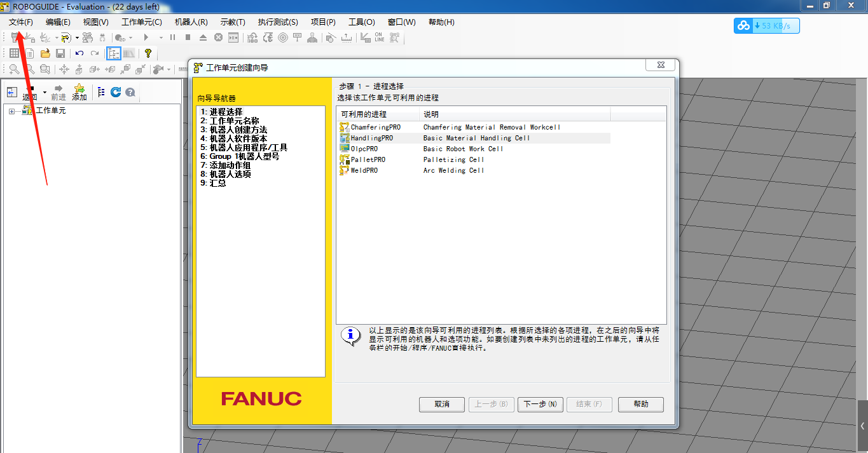Open the dropdown arrow beside the Play icon
The width and height of the screenshot is (868, 453).
161,37
